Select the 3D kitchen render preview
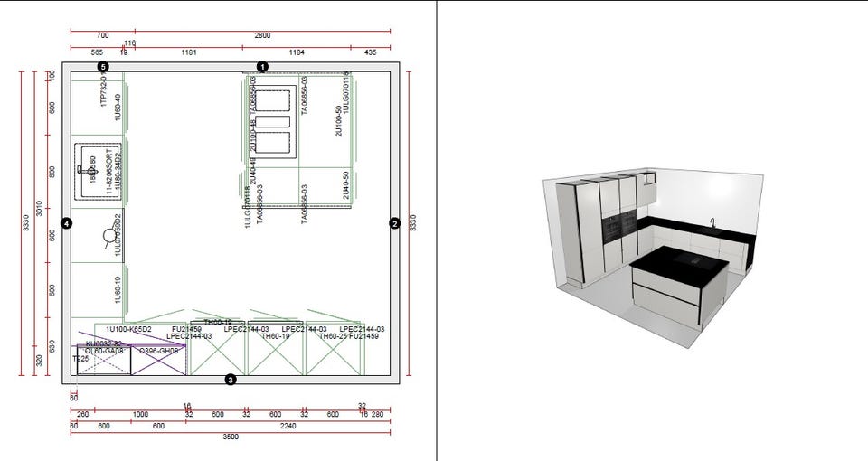Screen dimensions: 868x461 653,258
